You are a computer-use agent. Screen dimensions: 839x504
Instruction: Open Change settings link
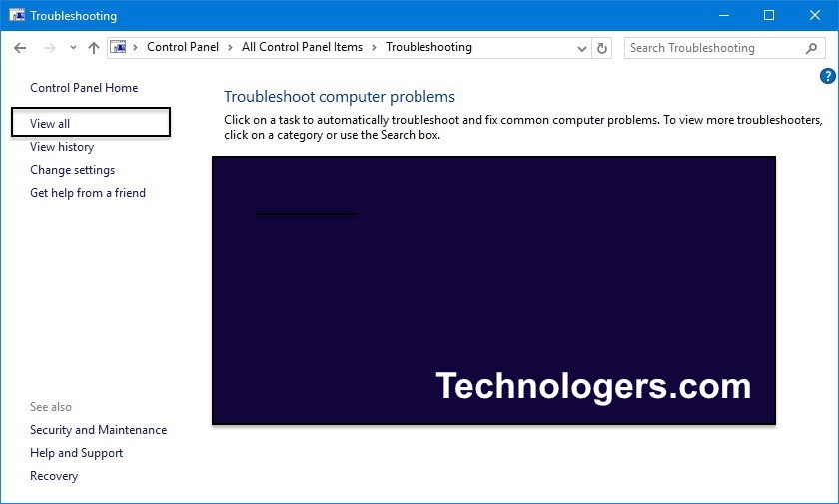click(x=72, y=170)
